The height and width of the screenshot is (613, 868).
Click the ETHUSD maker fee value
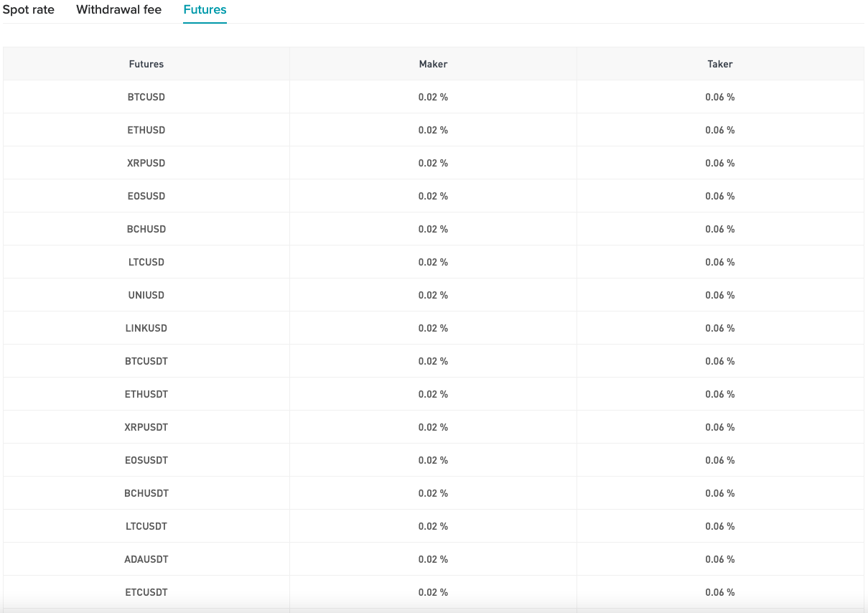[x=433, y=130]
